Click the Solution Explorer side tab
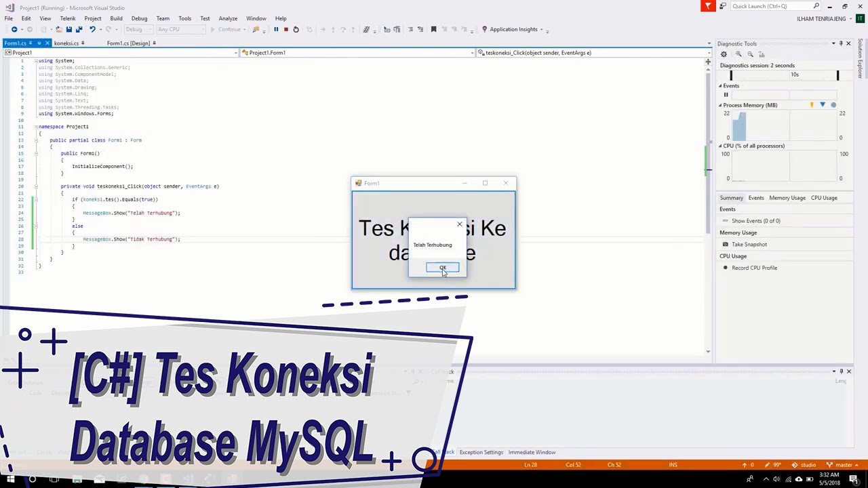Image resolution: width=868 pixels, height=488 pixels. [861, 58]
